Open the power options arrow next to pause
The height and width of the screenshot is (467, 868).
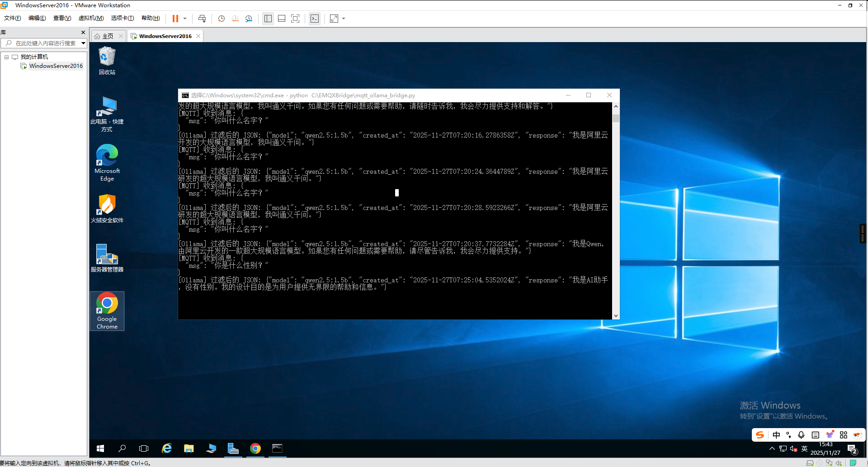pos(185,19)
